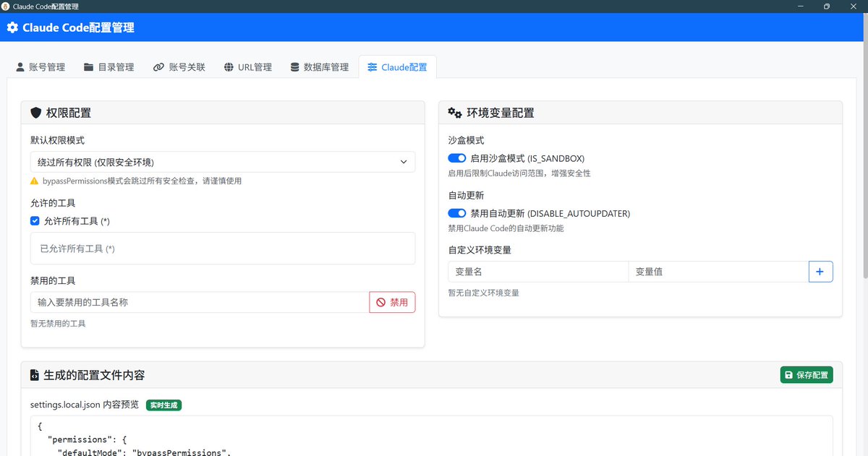Click the "defaultMode" line in the JSON preview
The image size is (868, 456).
click(143, 452)
